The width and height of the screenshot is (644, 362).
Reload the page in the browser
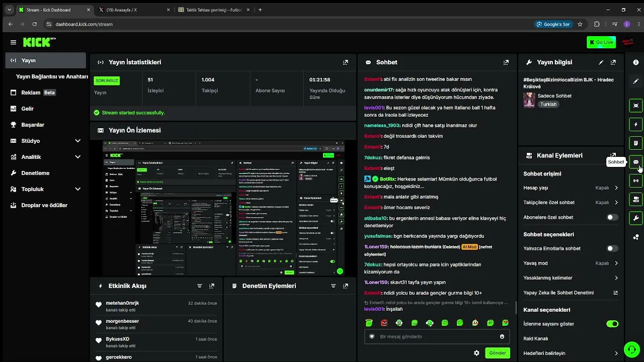(x=34, y=24)
